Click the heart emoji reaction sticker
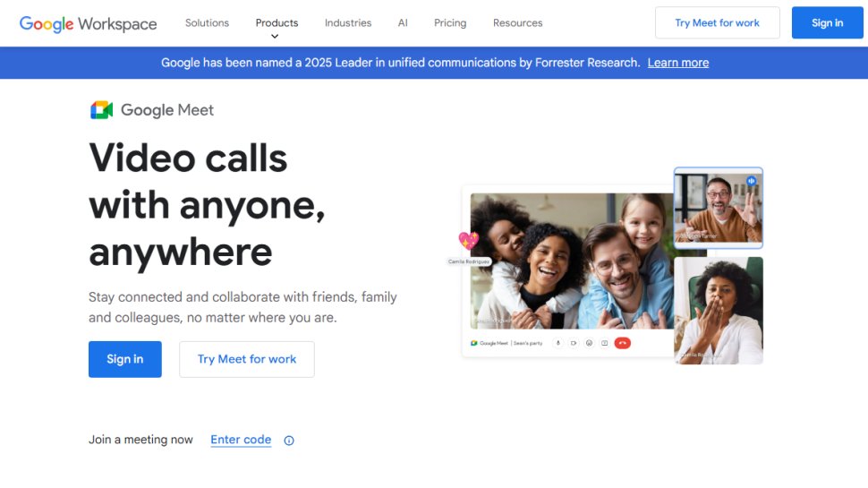The width and height of the screenshot is (868, 488). [x=468, y=240]
